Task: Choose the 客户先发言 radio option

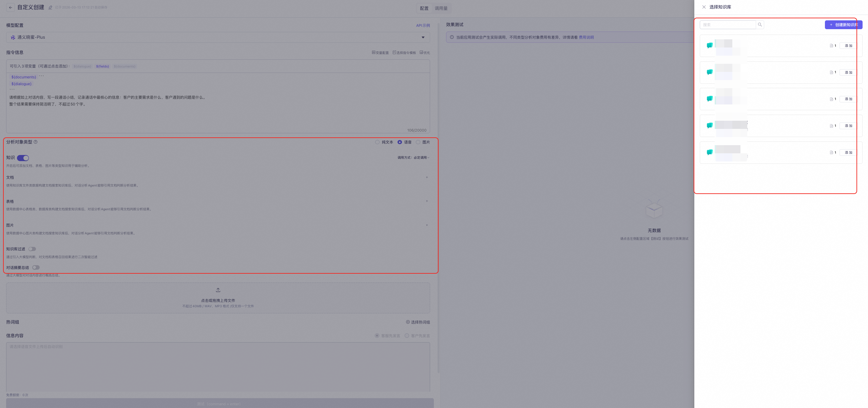Action: (407, 336)
